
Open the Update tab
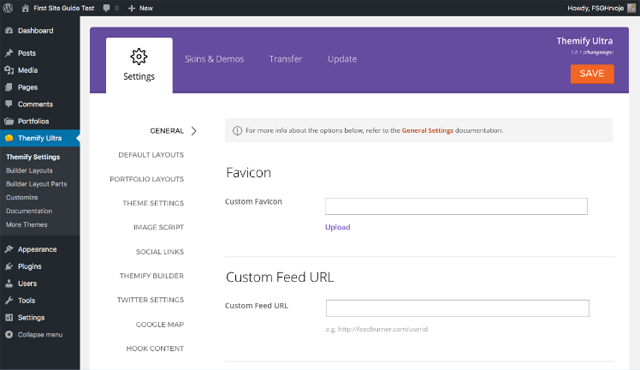342,59
